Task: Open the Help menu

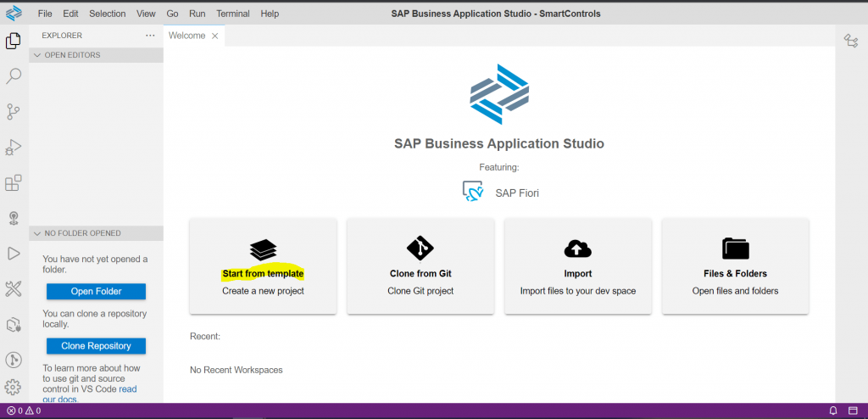Action: [x=270, y=14]
